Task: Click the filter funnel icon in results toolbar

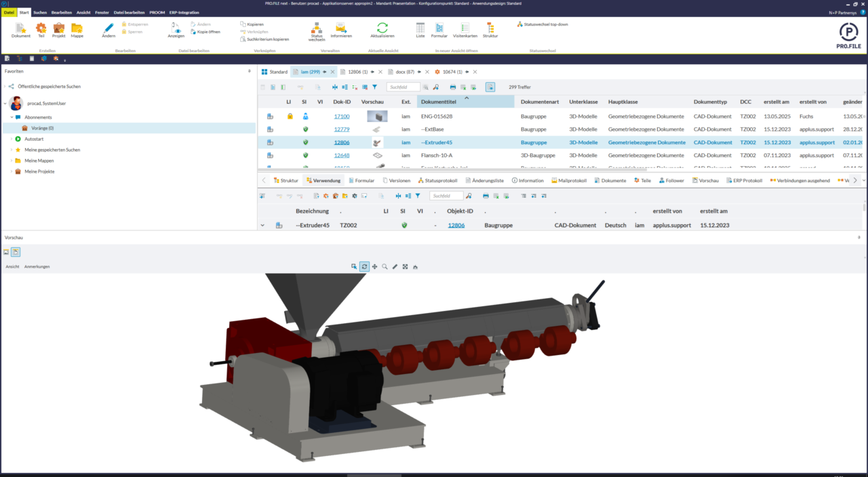Action: click(x=374, y=87)
